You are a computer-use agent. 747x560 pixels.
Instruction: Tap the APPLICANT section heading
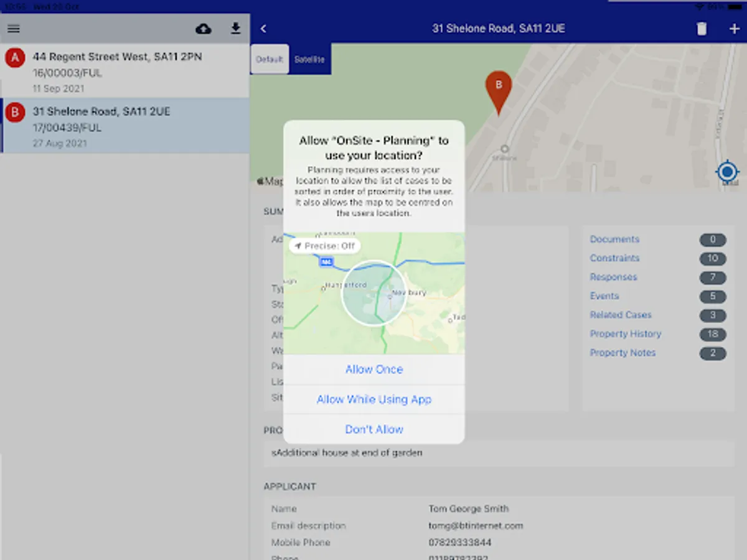pyautogui.click(x=289, y=487)
